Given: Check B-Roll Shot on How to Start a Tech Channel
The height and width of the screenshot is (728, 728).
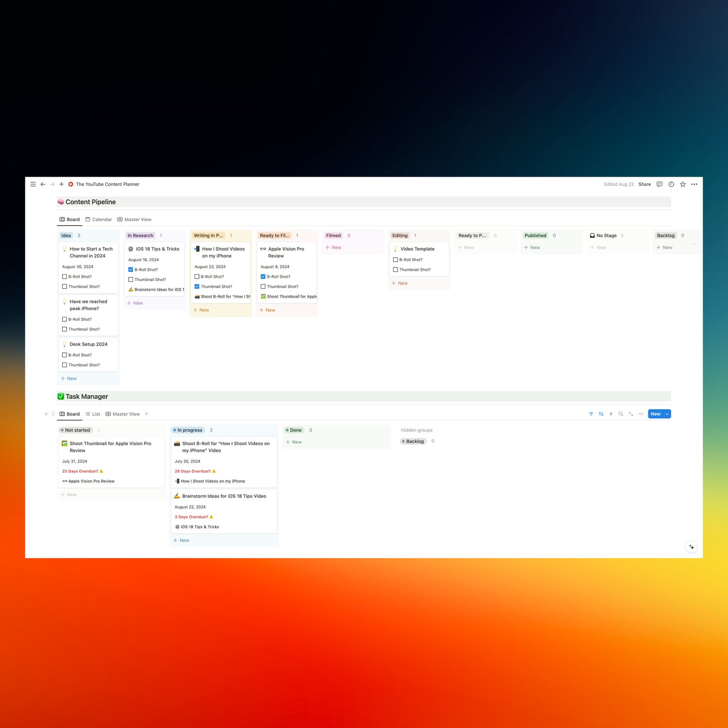Looking at the screenshot, I should pyautogui.click(x=65, y=277).
